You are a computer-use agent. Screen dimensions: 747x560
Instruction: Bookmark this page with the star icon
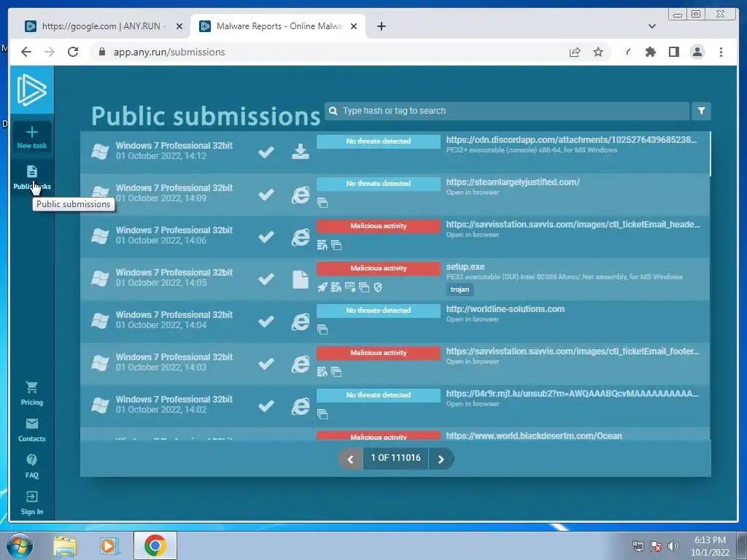coord(598,52)
